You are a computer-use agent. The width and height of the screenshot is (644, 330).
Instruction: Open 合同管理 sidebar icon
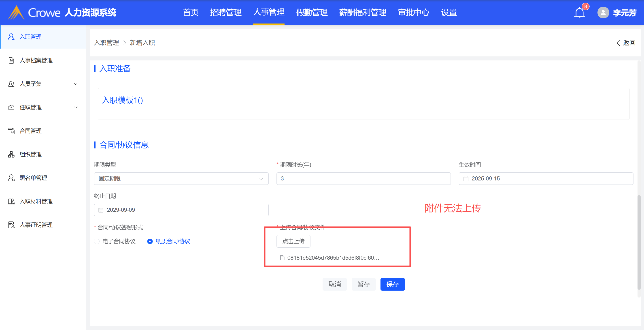[11, 131]
